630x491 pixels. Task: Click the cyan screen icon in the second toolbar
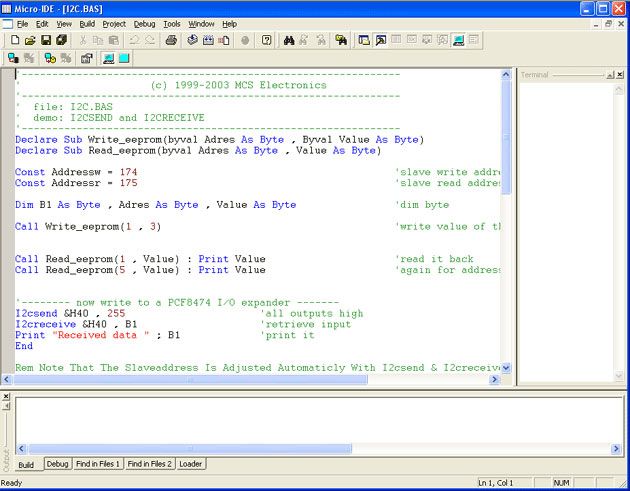[124, 58]
